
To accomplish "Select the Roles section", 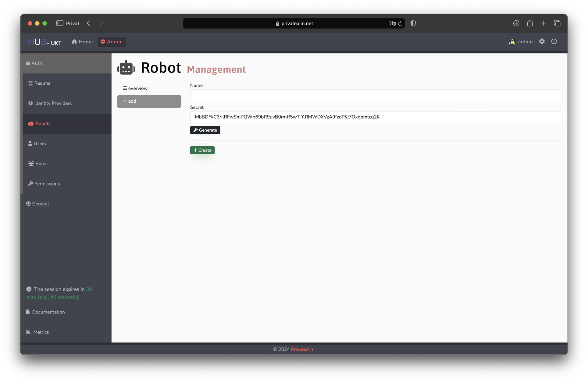I will 41,163.
